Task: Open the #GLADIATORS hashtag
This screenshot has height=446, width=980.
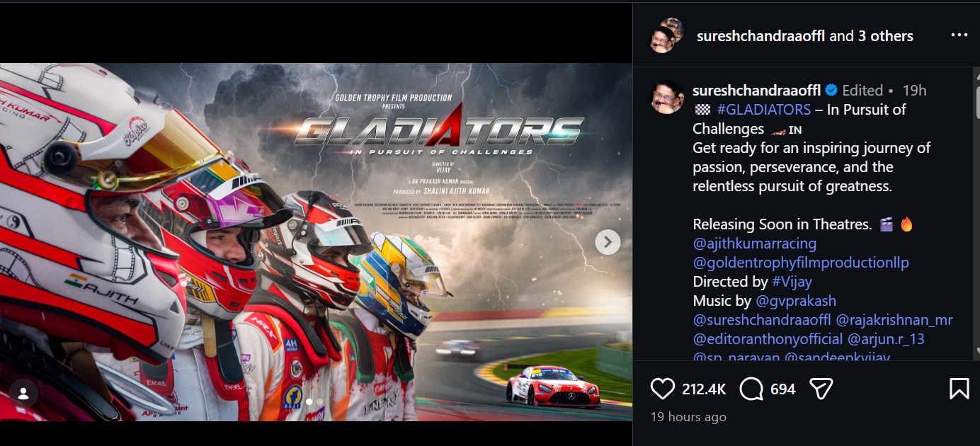Action: [x=764, y=110]
